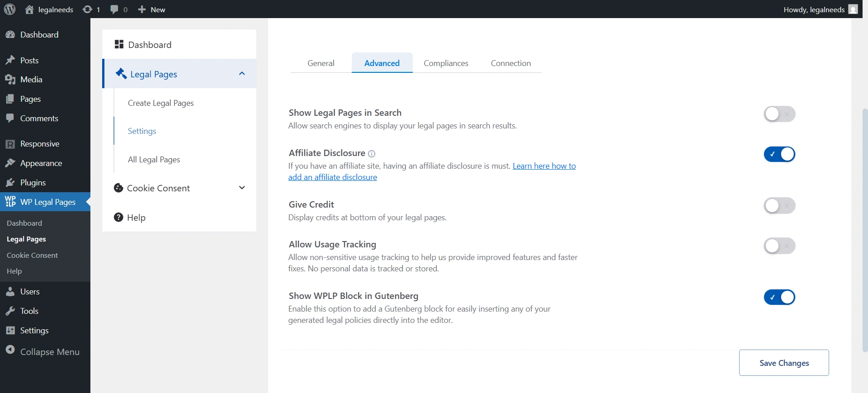
Task: Click the comments bubble icon in admin bar
Action: coord(114,9)
